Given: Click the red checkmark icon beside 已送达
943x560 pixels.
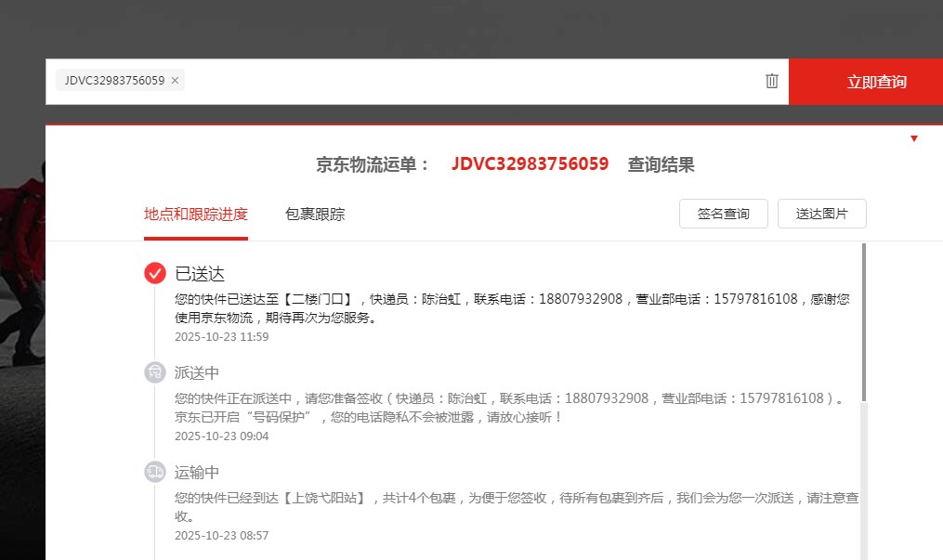Looking at the screenshot, I should tap(155, 273).
